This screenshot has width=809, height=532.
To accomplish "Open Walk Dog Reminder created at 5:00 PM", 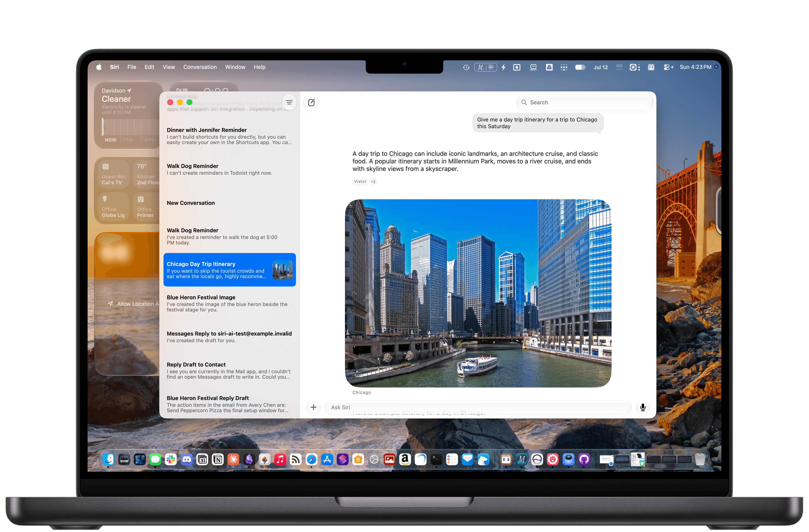I will [229, 236].
